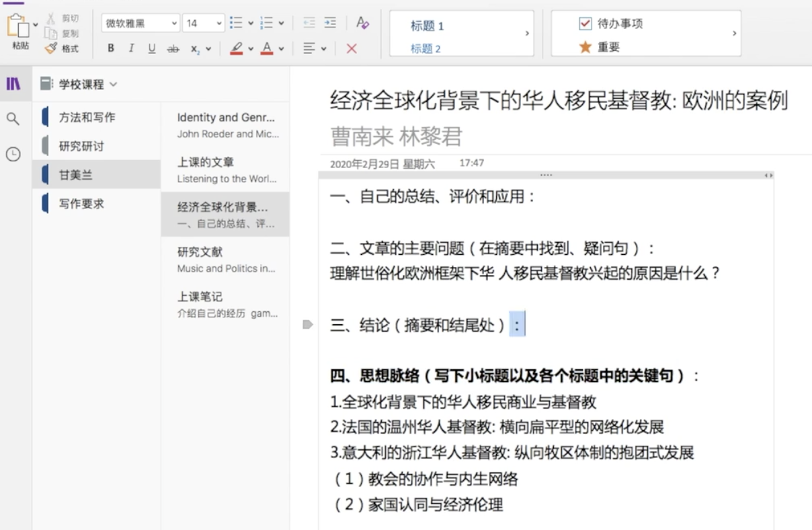Open the 研究文献 page
Image resolution: width=812 pixels, height=530 pixels.
[225, 259]
